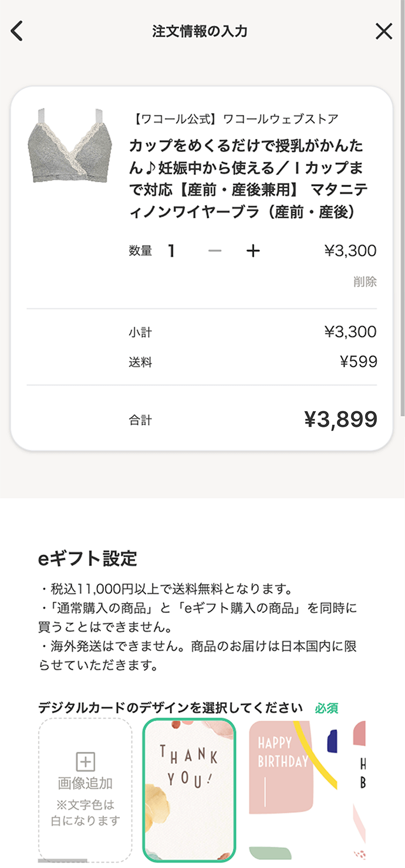Image resolution: width=405 pixels, height=868 pixels.
Task: Click the 画像追加 plus icon
Action: pos(86,762)
